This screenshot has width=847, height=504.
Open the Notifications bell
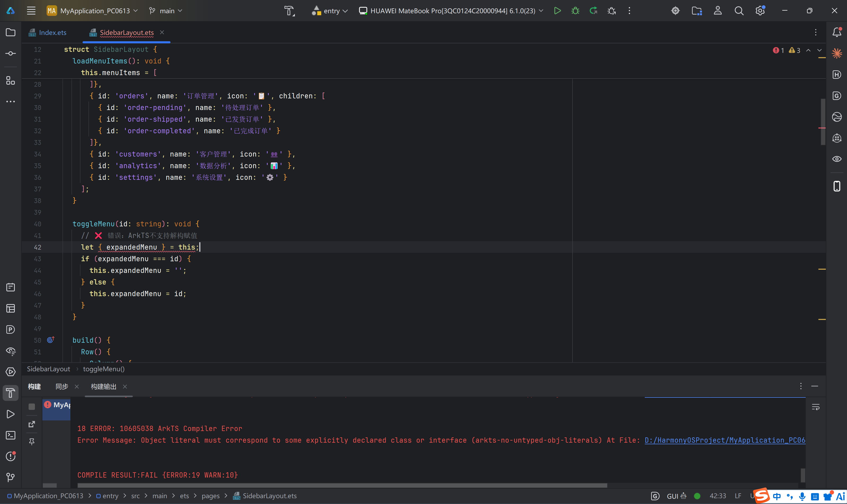click(837, 32)
